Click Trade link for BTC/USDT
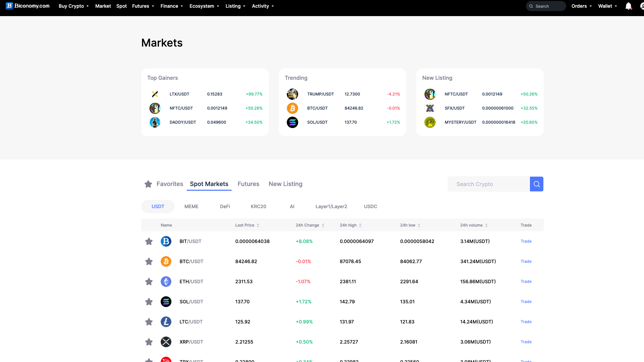 [x=526, y=261]
